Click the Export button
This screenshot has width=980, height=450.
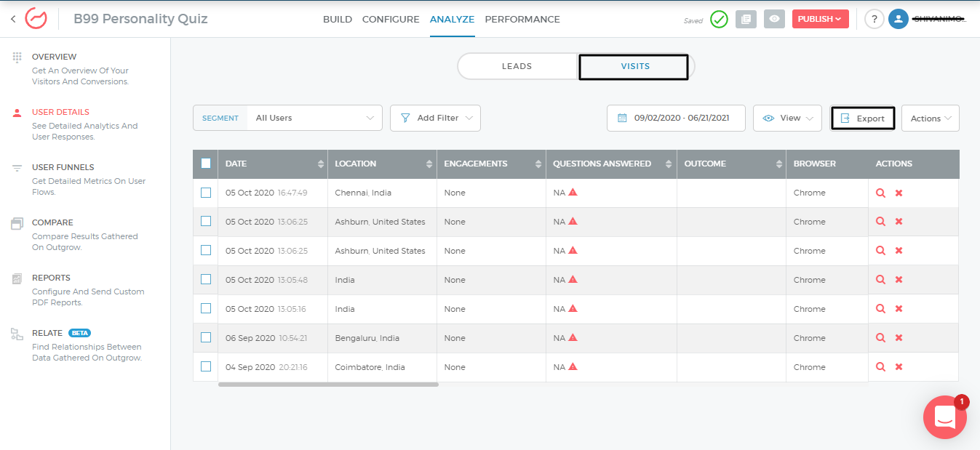click(863, 118)
